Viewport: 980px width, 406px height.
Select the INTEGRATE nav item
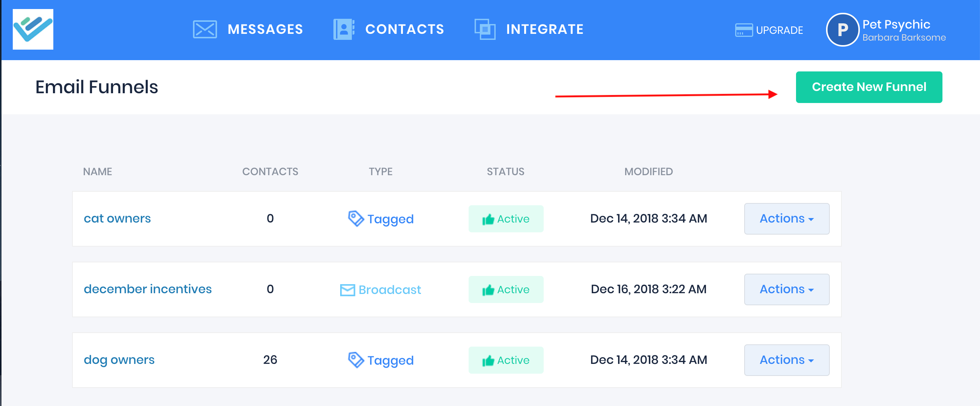click(544, 29)
